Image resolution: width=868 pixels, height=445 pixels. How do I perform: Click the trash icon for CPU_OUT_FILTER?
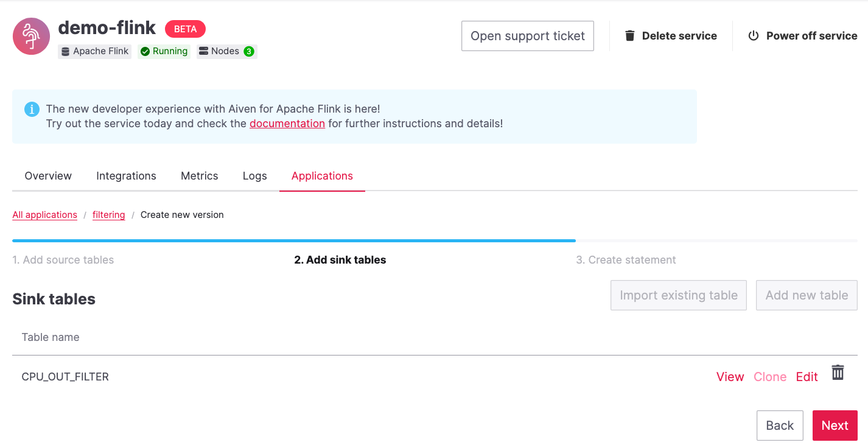(x=838, y=373)
